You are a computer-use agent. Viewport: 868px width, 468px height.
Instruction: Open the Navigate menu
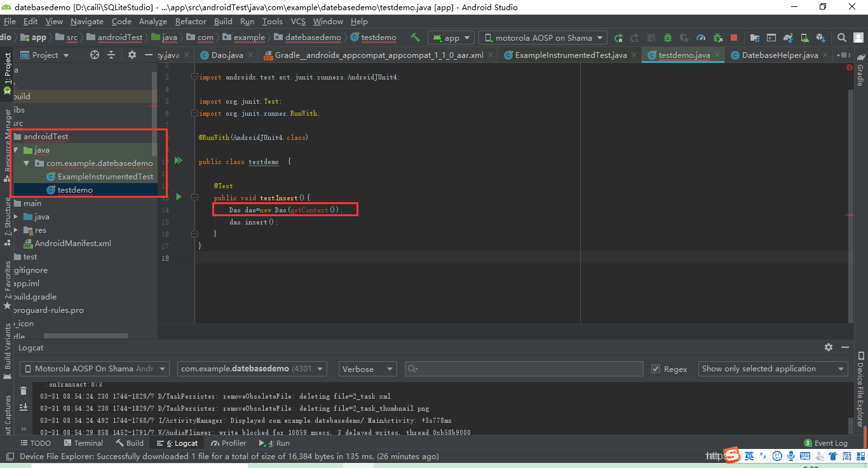[87, 21]
